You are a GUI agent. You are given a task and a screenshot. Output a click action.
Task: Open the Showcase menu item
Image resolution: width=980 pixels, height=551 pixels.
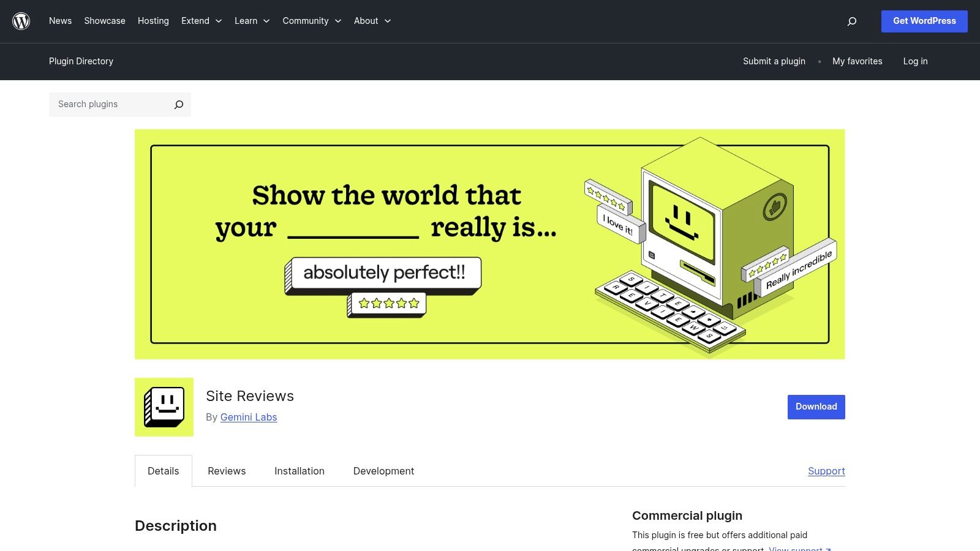[x=105, y=21]
